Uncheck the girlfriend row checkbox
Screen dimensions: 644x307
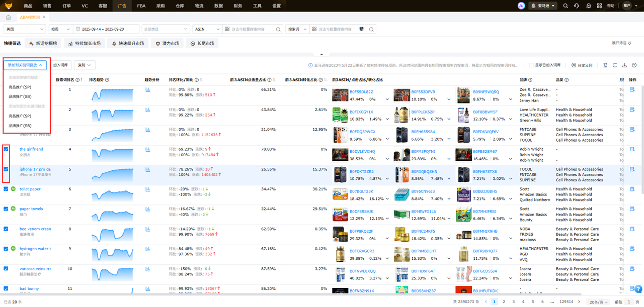tap(6, 149)
